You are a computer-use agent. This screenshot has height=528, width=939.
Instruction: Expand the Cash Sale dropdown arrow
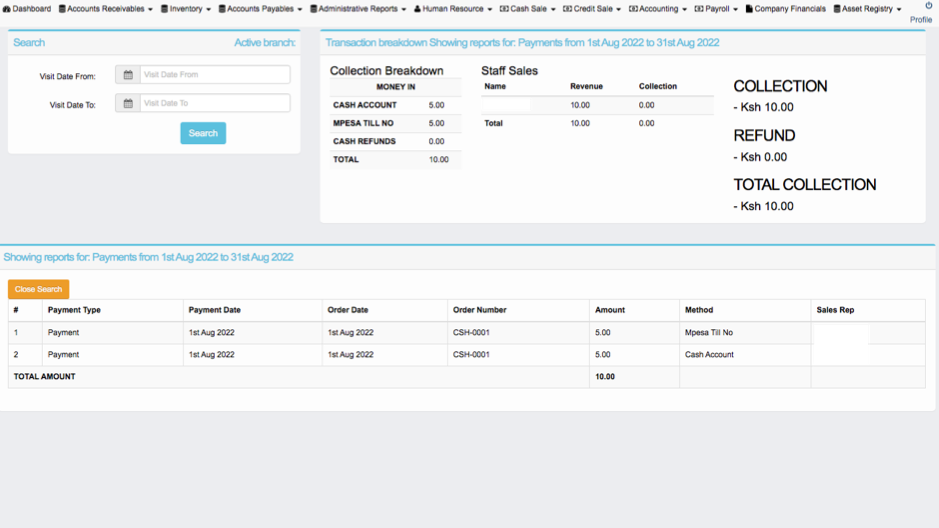[553, 10]
